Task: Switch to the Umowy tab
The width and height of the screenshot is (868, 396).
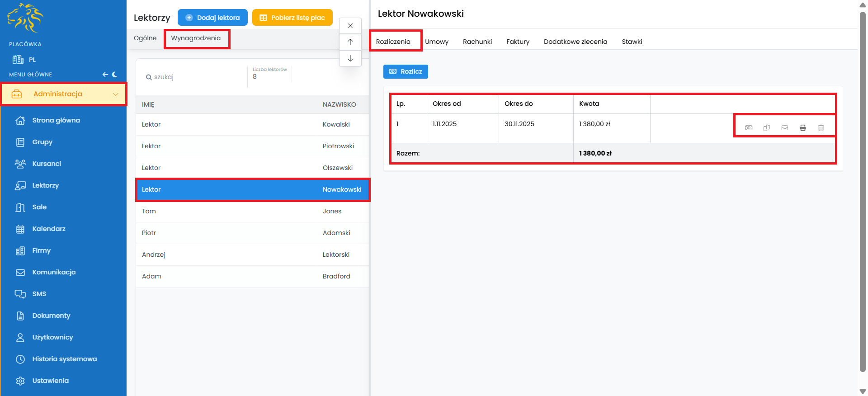Action: (x=436, y=42)
